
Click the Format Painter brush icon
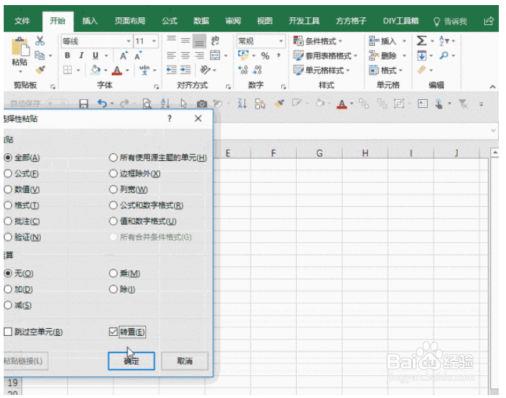[40, 70]
